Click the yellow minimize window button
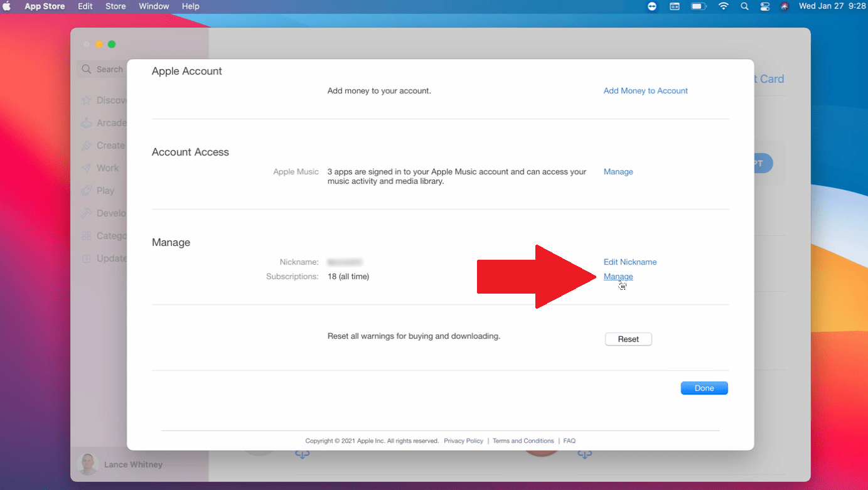 click(99, 45)
